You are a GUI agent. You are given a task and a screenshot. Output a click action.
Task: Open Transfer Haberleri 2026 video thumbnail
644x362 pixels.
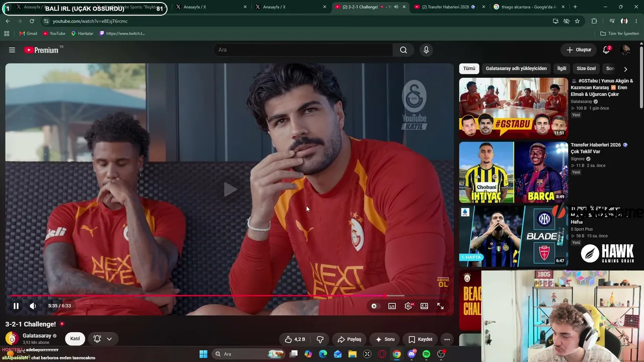click(513, 172)
